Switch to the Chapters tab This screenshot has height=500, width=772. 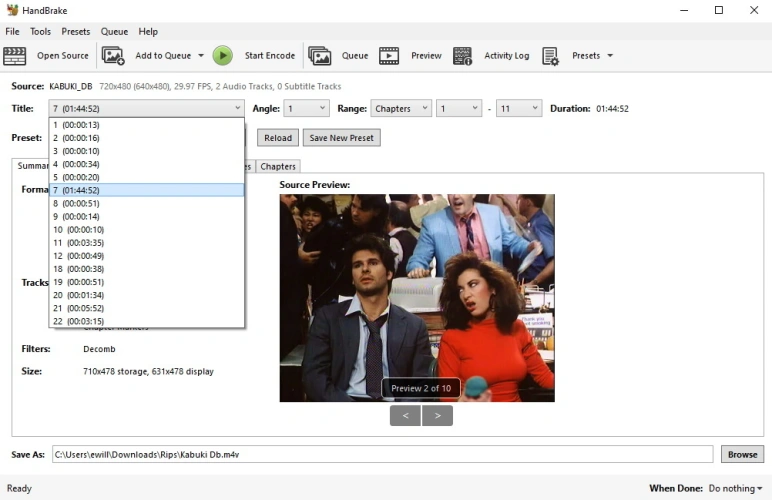click(x=278, y=166)
